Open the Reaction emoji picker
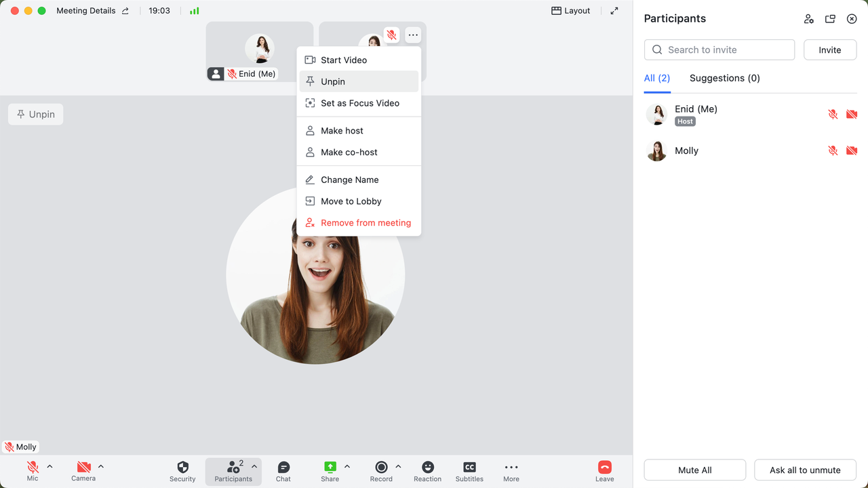868x488 pixels. point(427,471)
